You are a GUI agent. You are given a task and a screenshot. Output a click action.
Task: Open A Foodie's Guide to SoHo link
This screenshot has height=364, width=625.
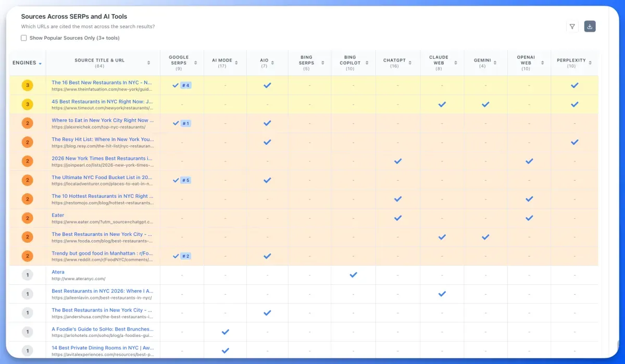pyautogui.click(x=103, y=329)
